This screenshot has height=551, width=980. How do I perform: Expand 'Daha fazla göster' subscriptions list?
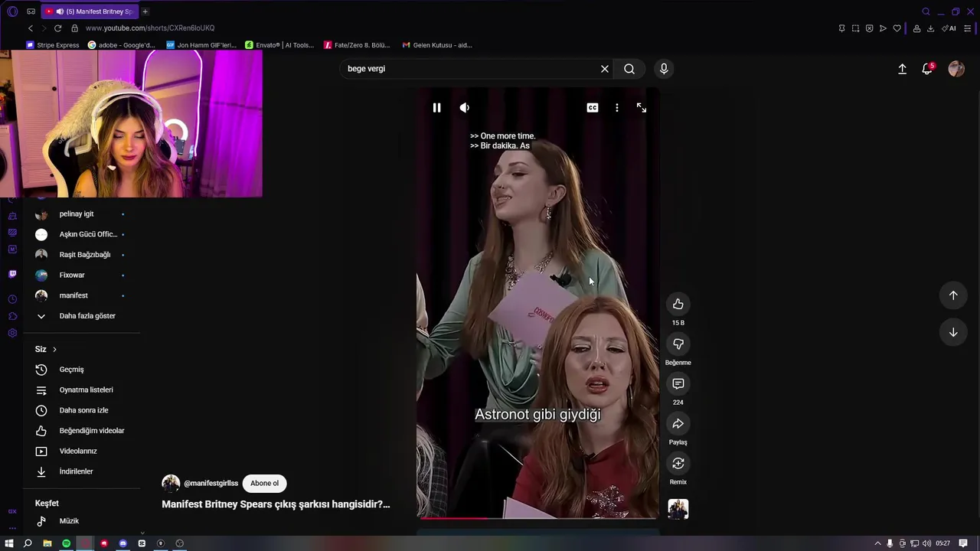pyautogui.click(x=80, y=316)
